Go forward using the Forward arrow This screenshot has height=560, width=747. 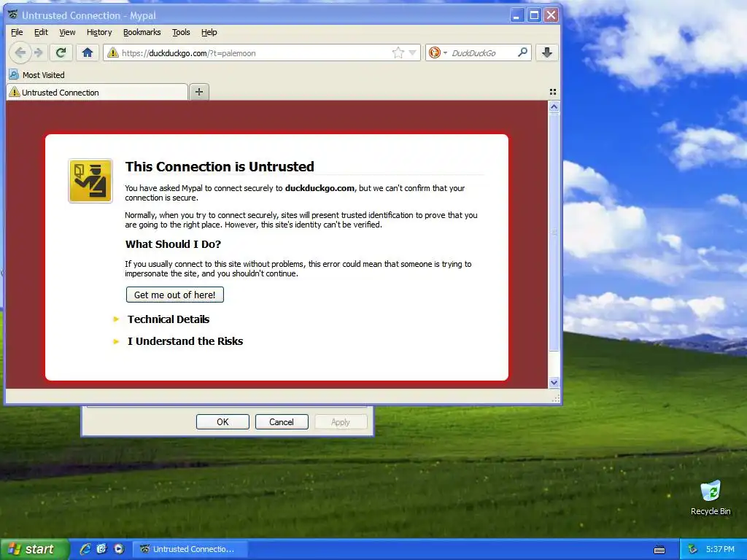coord(39,52)
